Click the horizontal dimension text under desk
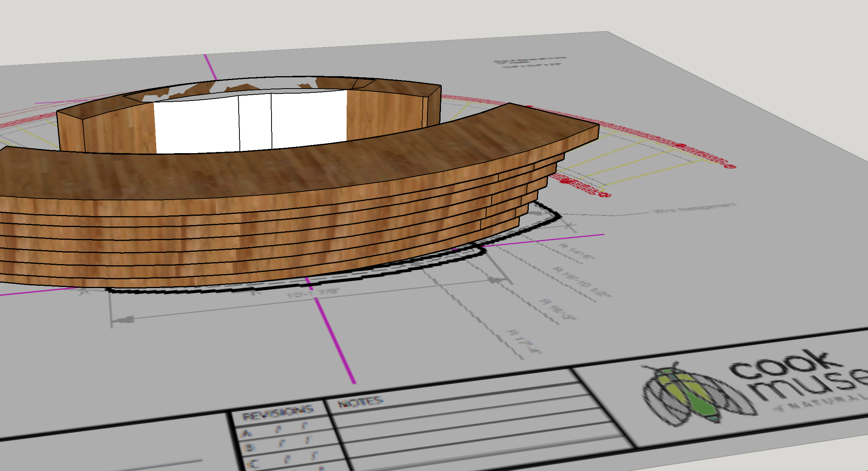This screenshot has height=471, width=868. (x=313, y=293)
